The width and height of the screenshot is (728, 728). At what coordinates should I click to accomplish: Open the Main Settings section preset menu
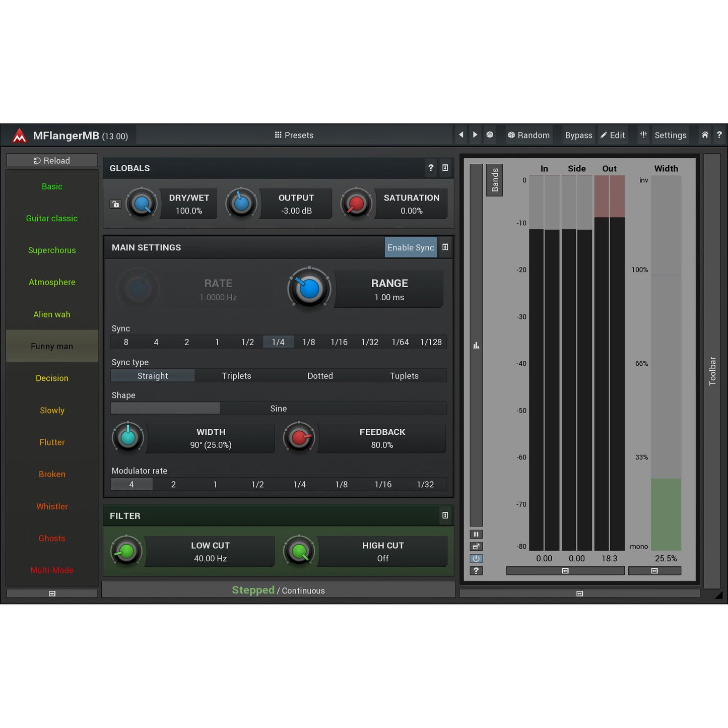point(445,247)
